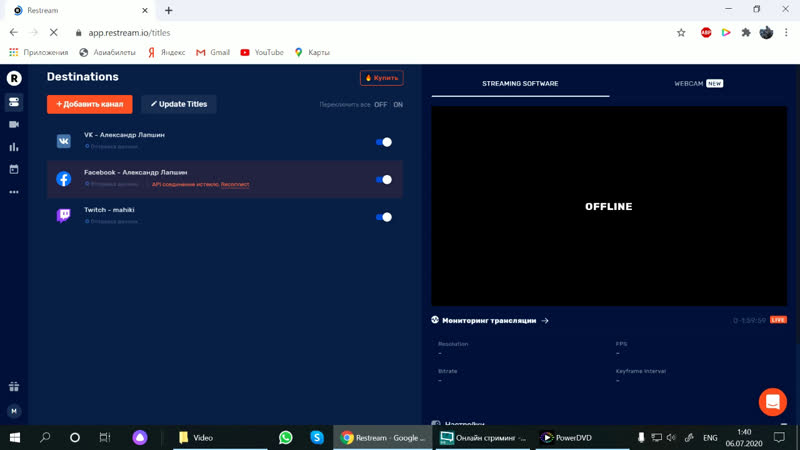Open the Chrome three-dot menu
The height and width of the screenshot is (450, 800).
tap(786, 33)
